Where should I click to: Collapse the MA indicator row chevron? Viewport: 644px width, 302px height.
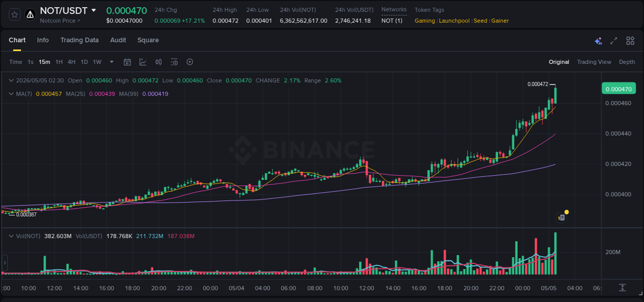[11, 94]
